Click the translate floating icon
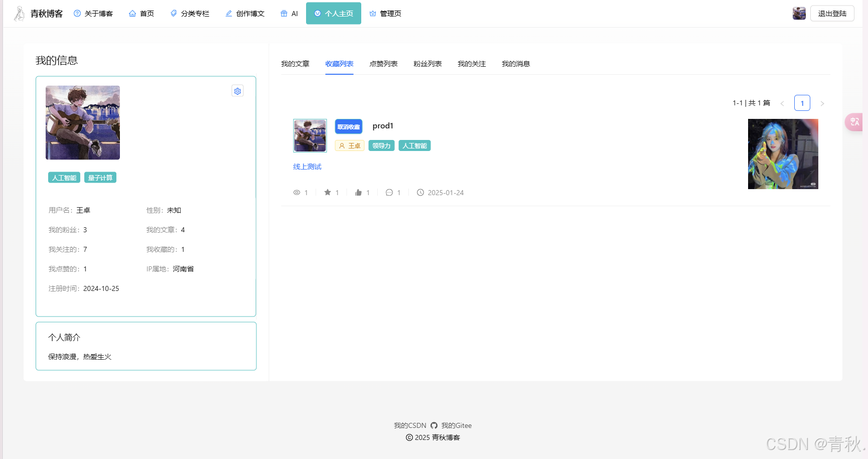The height and width of the screenshot is (459, 868). point(854,122)
